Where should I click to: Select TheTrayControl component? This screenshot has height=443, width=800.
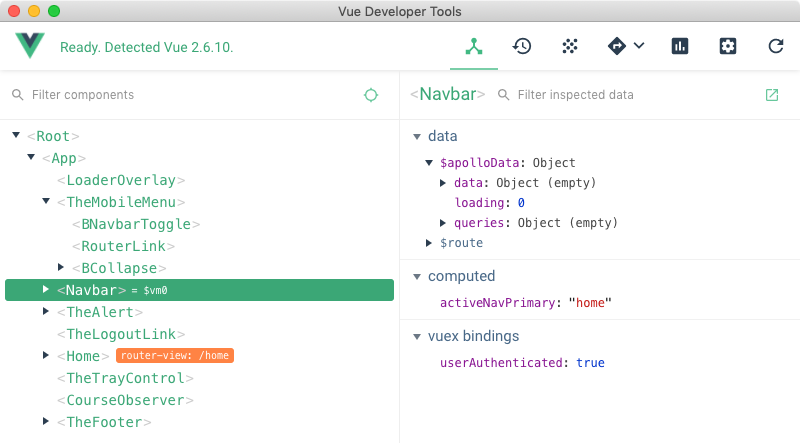coord(126,378)
